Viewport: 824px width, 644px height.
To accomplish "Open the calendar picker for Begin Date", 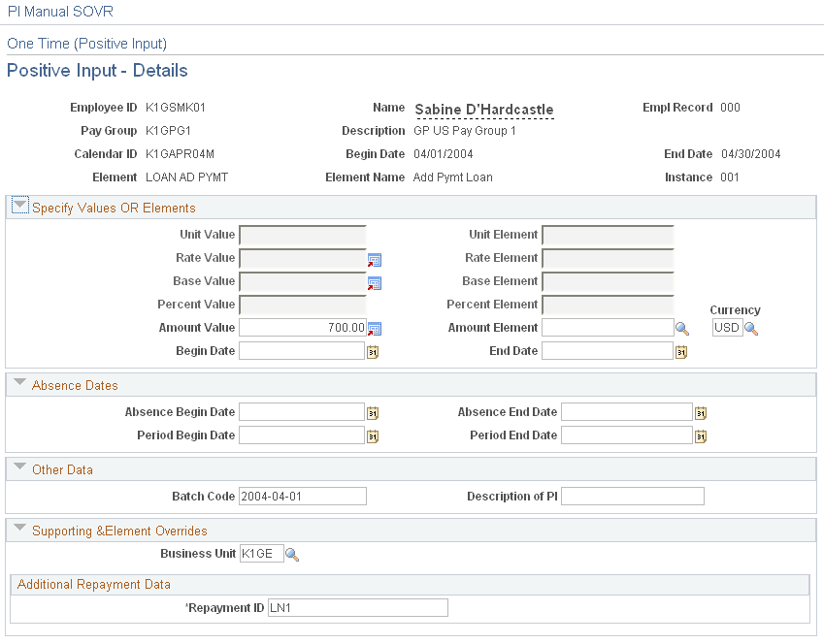I will 372,352.
